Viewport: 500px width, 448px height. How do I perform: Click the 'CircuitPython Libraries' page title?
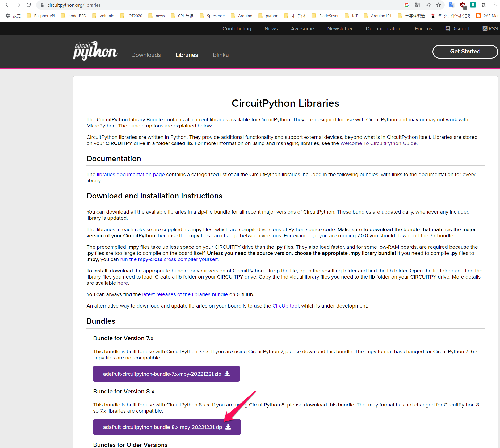point(285,103)
